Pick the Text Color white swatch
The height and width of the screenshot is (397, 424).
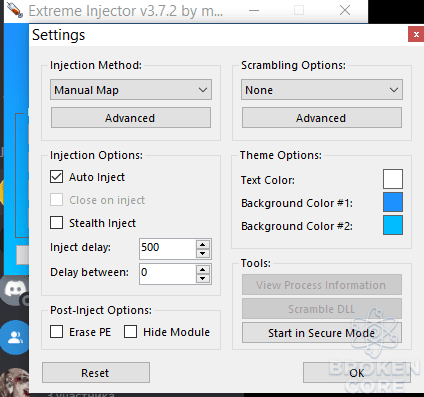393,179
